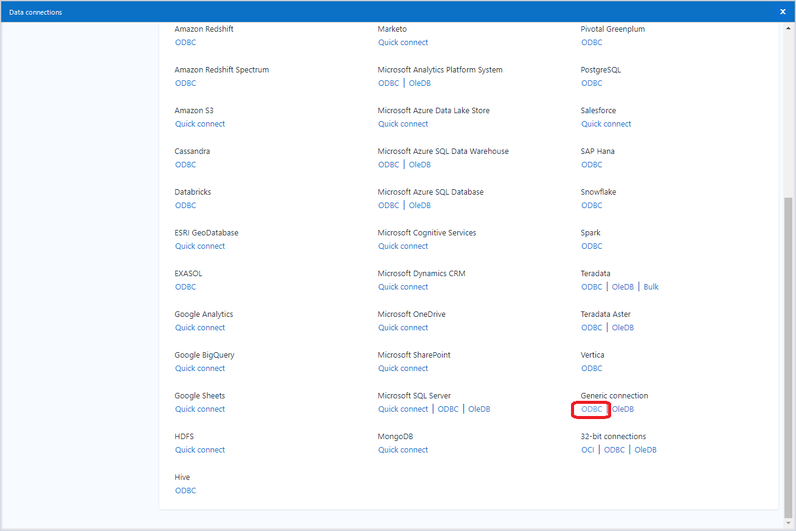Choose ODBC under Generic connection

[591, 409]
